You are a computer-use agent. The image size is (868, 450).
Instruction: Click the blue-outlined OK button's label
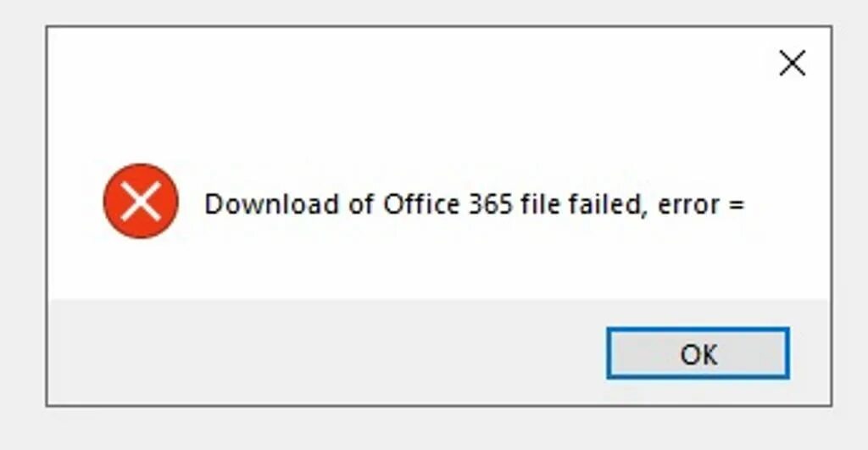[698, 354]
